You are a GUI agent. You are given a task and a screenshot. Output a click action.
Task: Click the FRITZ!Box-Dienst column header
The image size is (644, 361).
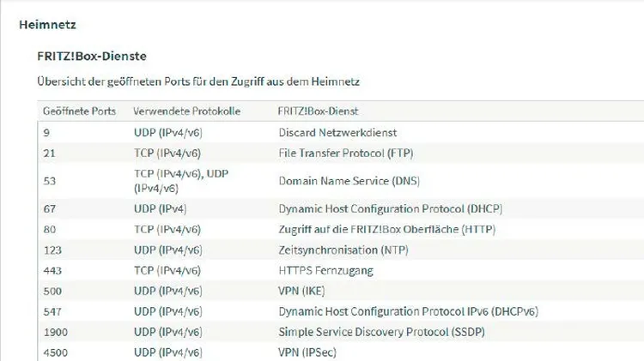click(x=318, y=111)
